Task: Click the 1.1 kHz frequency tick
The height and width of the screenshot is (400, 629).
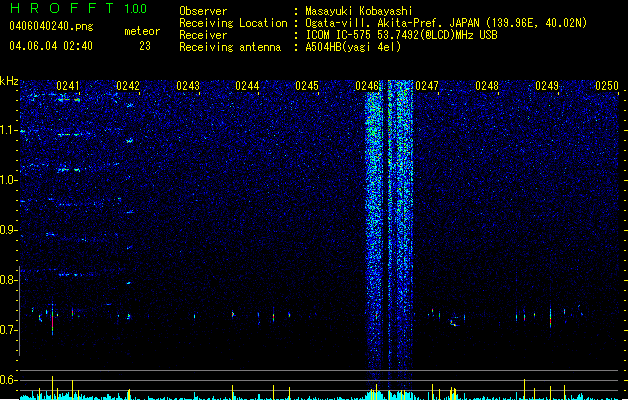Action: [9, 130]
